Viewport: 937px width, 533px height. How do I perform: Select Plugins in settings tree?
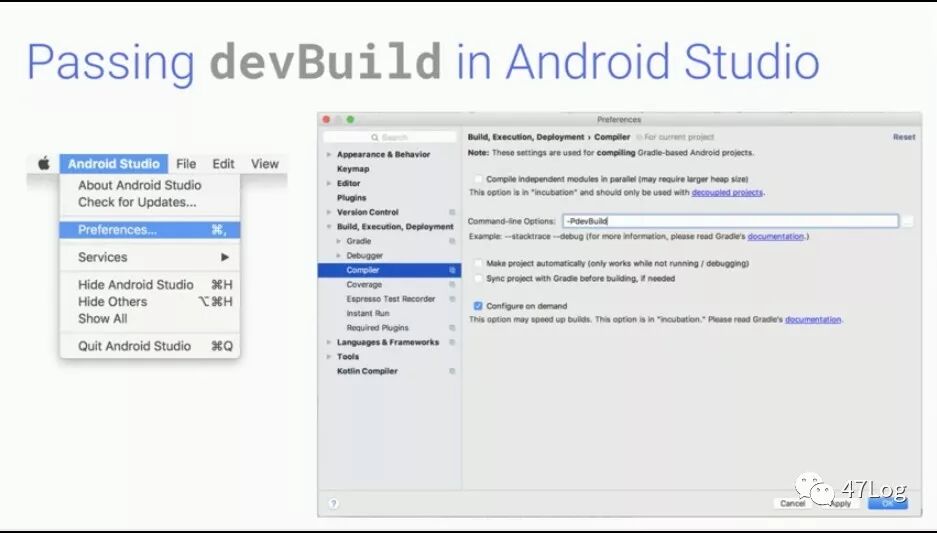351,198
